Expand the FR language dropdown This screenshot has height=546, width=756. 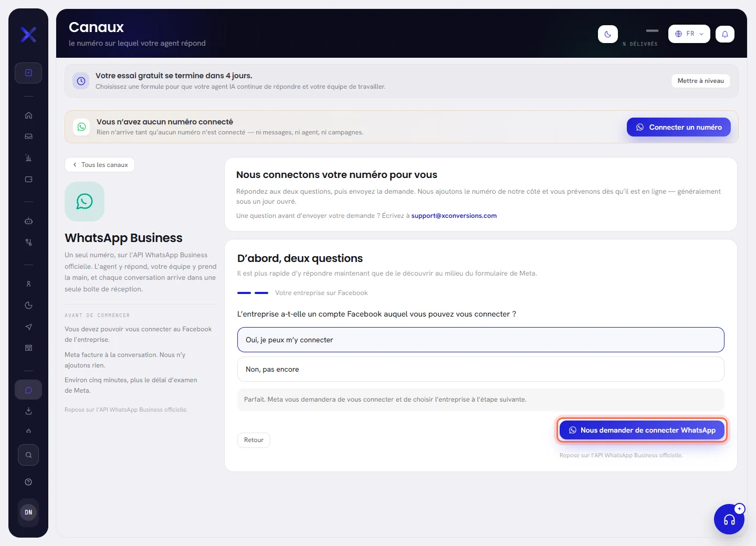pos(689,34)
